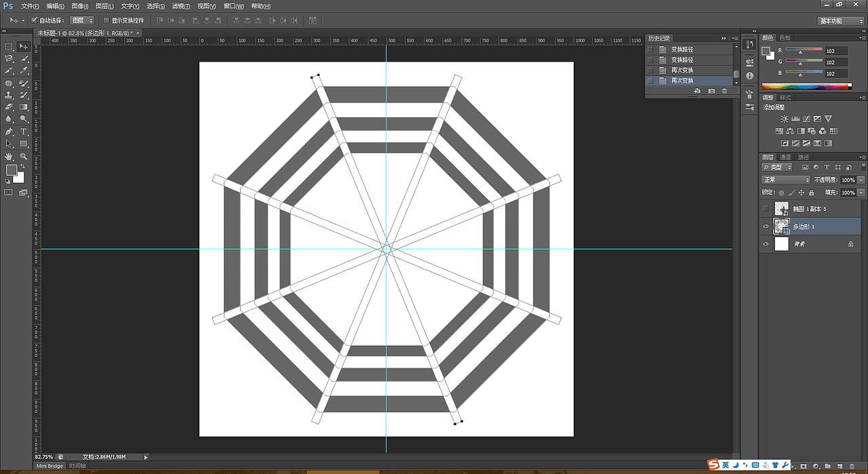Add a Levels adjustment

click(x=795, y=119)
